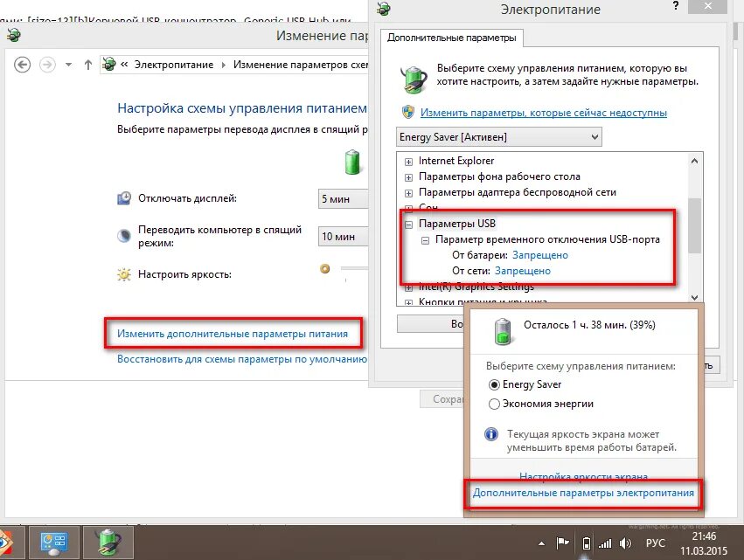Expand the Internet Explorer tree node
The height and width of the screenshot is (560, 744).
click(x=408, y=162)
